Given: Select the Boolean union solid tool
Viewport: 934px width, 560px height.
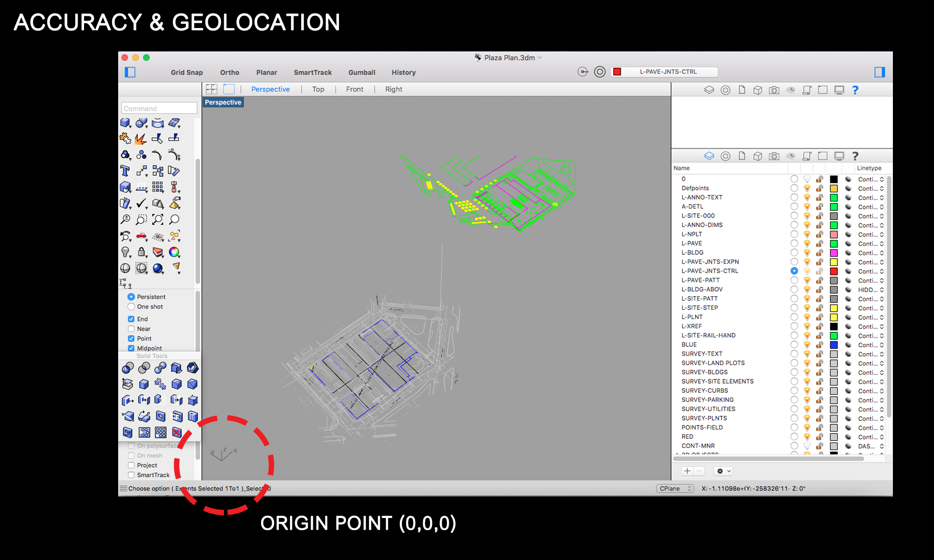Looking at the screenshot, I should (x=127, y=368).
